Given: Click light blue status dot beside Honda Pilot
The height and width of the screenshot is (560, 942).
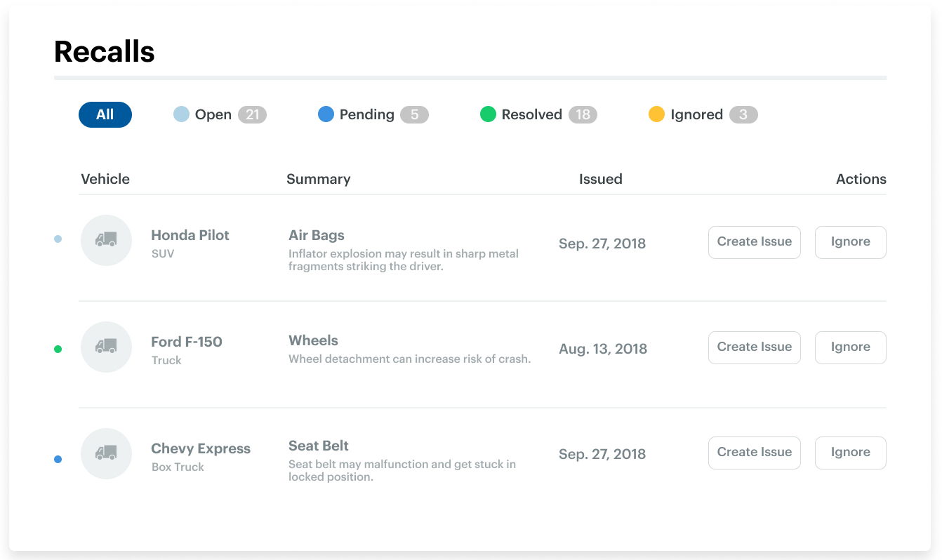Looking at the screenshot, I should pyautogui.click(x=58, y=239).
